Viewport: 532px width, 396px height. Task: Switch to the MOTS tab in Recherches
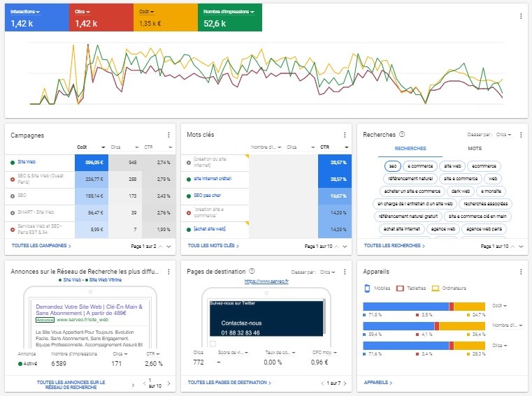pyautogui.click(x=474, y=149)
